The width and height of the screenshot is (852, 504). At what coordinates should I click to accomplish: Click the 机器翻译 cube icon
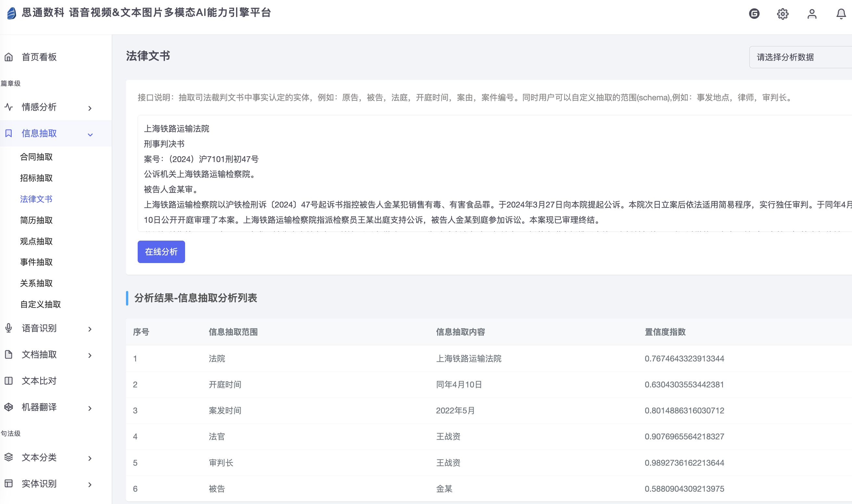tap(9, 407)
